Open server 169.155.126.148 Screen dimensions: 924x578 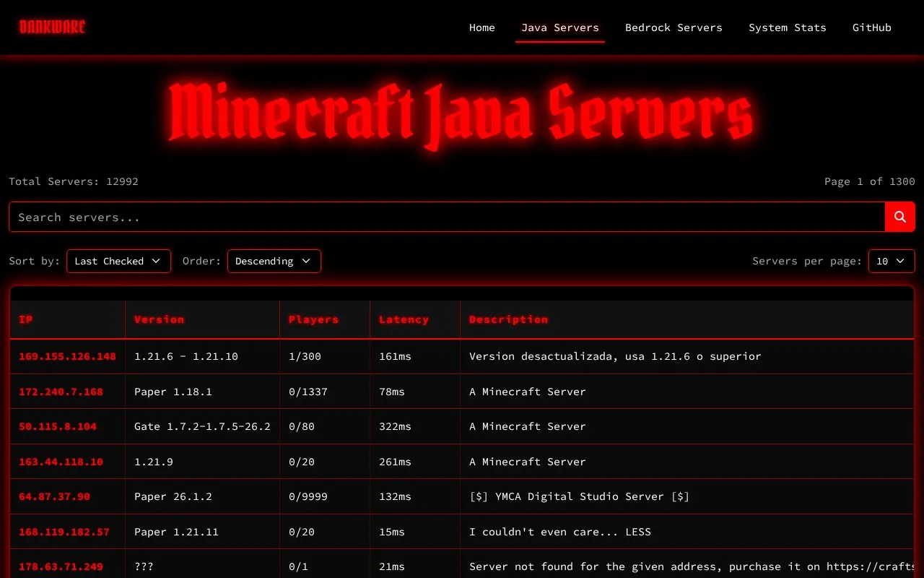(x=67, y=356)
